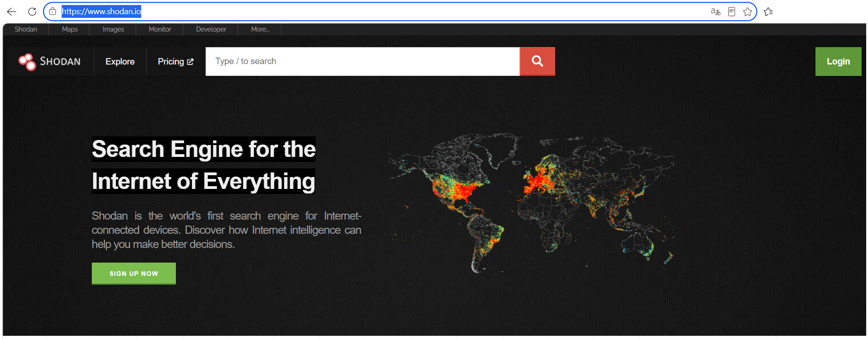
Task: View site information via the lock icon
Action: (x=53, y=11)
